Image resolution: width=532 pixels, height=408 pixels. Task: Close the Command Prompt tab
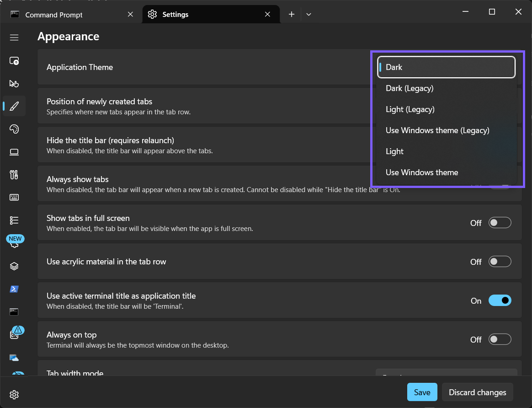130,14
